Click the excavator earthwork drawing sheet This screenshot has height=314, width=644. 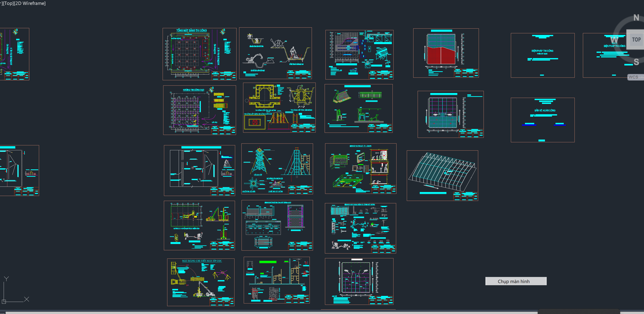(x=275, y=53)
